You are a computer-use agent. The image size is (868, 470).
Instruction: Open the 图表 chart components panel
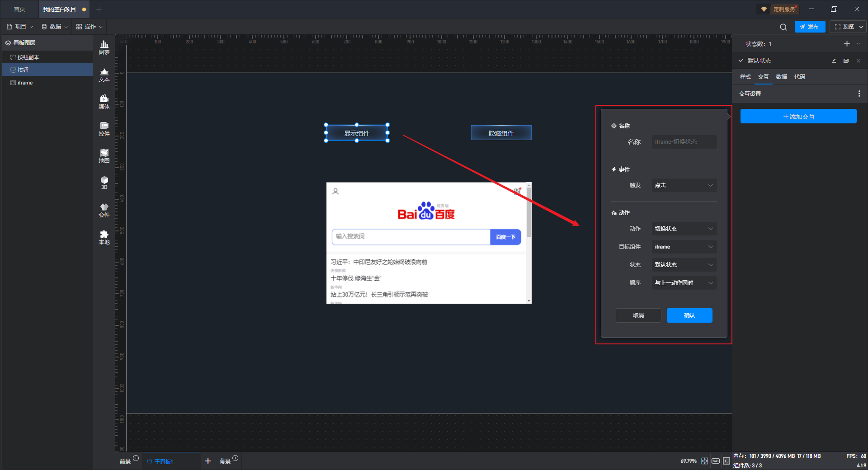pos(104,47)
